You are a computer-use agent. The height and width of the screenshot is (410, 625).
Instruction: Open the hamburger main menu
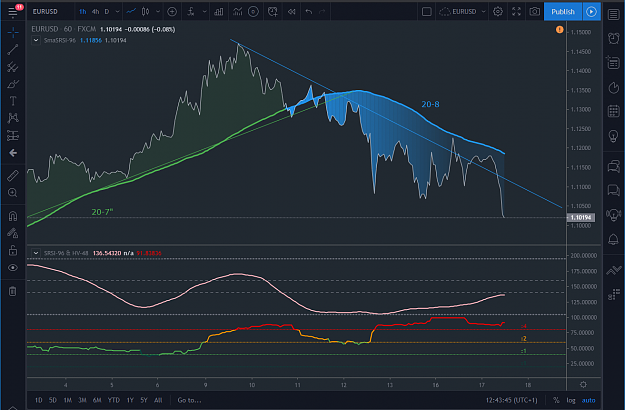coord(13,12)
